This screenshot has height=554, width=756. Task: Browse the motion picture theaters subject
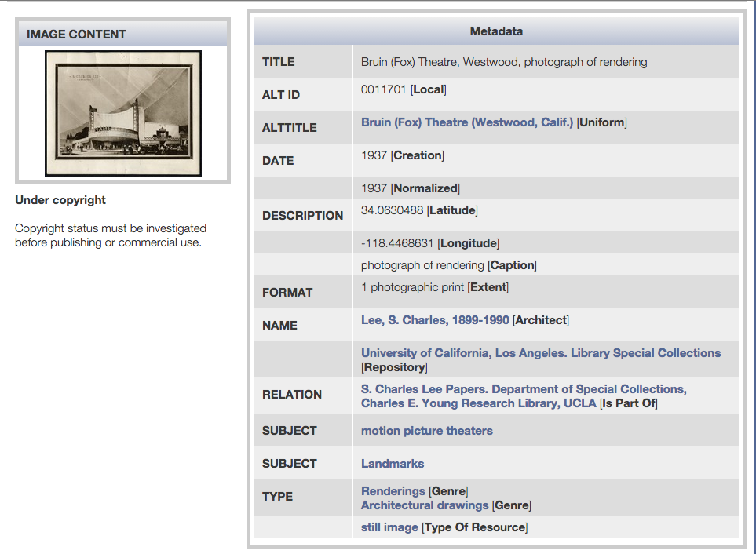click(426, 431)
